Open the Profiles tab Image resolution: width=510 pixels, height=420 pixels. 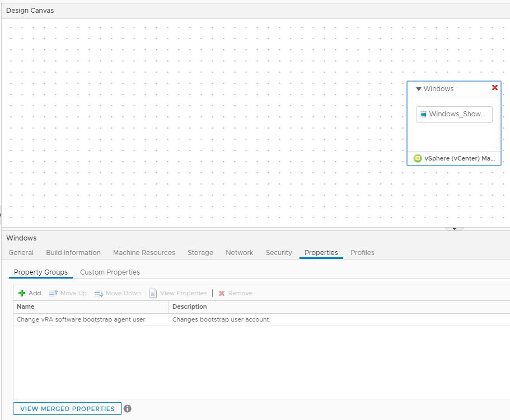click(362, 253)
